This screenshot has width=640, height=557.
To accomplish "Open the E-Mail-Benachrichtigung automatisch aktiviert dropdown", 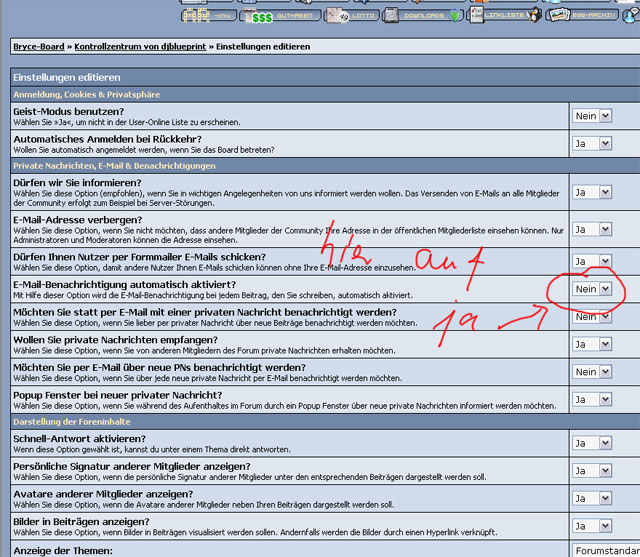I will (592, 289).
